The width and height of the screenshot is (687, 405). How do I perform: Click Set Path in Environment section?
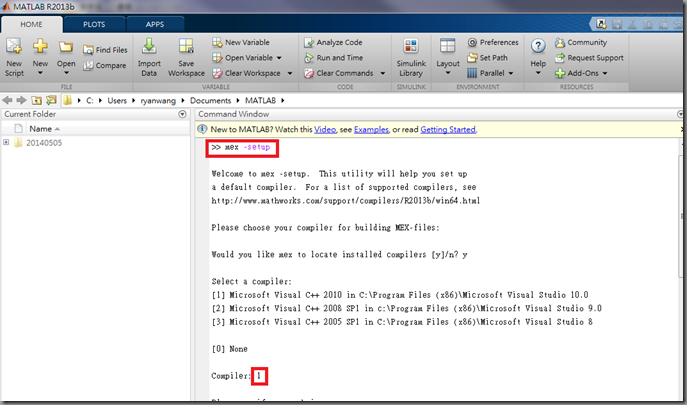tap(487, 58)
